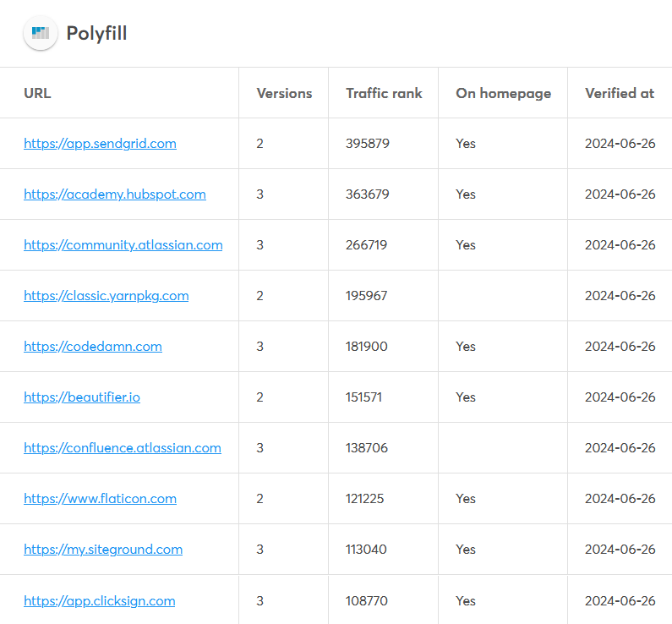
Task: Select traffic rank 121225 cell
Action: click(x=364, y=498)
